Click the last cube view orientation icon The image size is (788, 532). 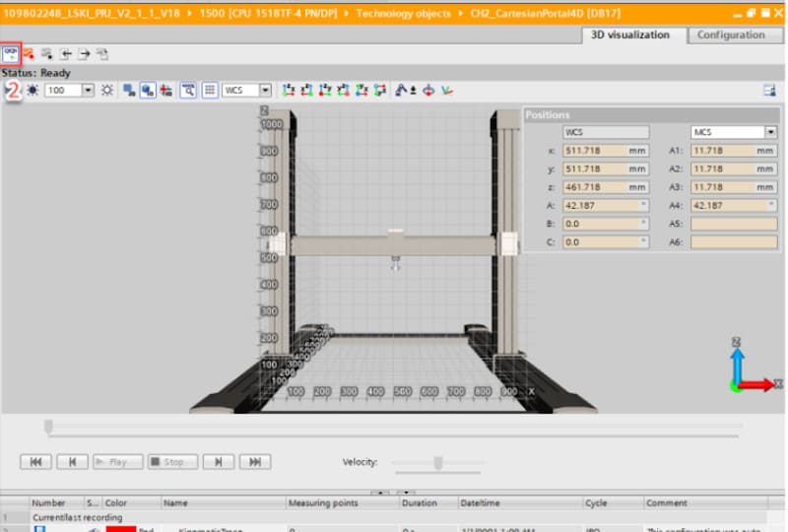click(378, 90)
